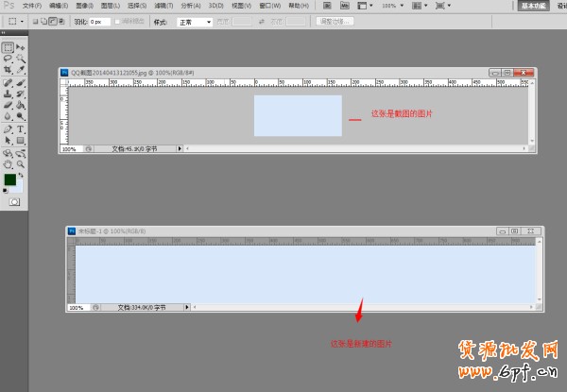The height and width of the screenshot is (392, 567).
Task: Open the 文件(F) menu
Action: [31, 6]
